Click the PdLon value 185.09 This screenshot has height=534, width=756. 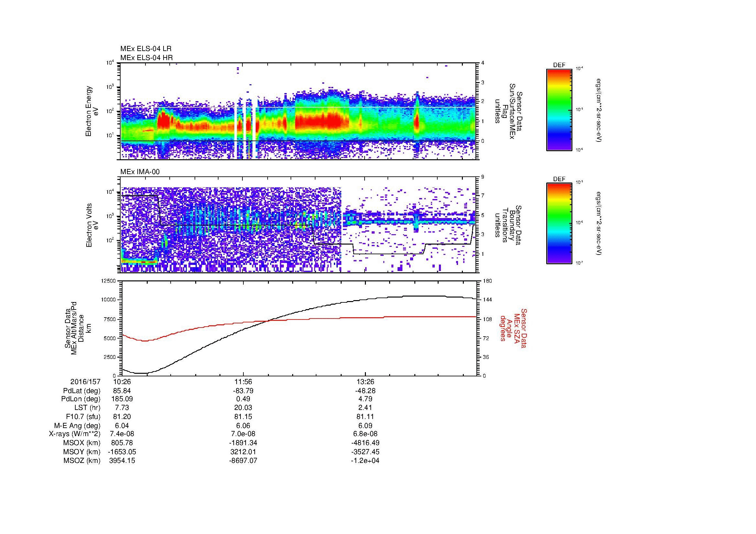[x=122, y=399]
